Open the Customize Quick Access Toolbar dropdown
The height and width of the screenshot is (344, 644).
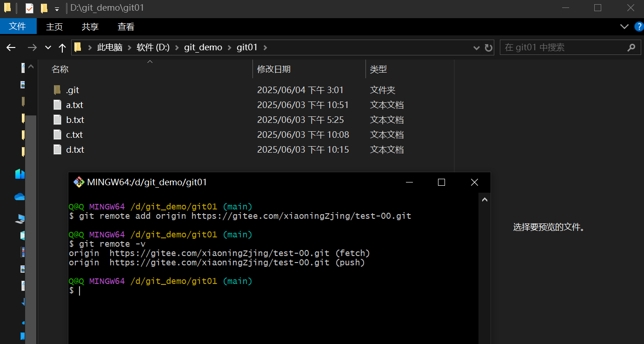tap(57, 9)
